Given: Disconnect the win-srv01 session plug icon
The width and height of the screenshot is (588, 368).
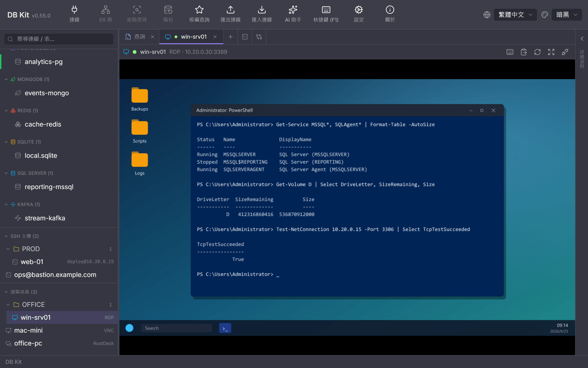Looking at the screenshot, I should point(565,52).
